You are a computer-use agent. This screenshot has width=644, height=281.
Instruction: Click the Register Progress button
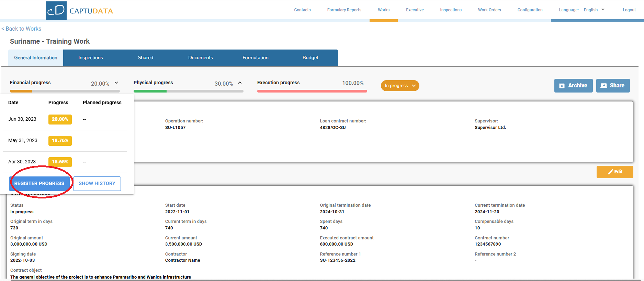tap(39, 184)
